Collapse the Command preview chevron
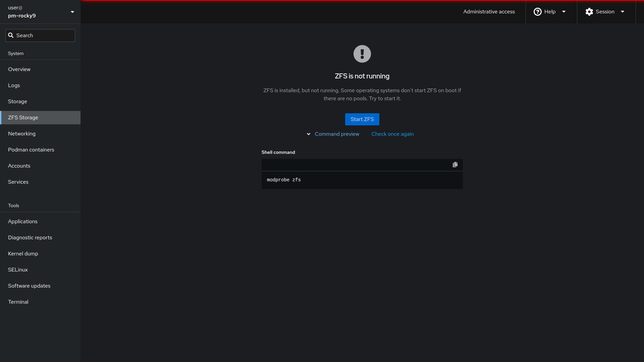This screenshot has width=644, height=362. 309,134
